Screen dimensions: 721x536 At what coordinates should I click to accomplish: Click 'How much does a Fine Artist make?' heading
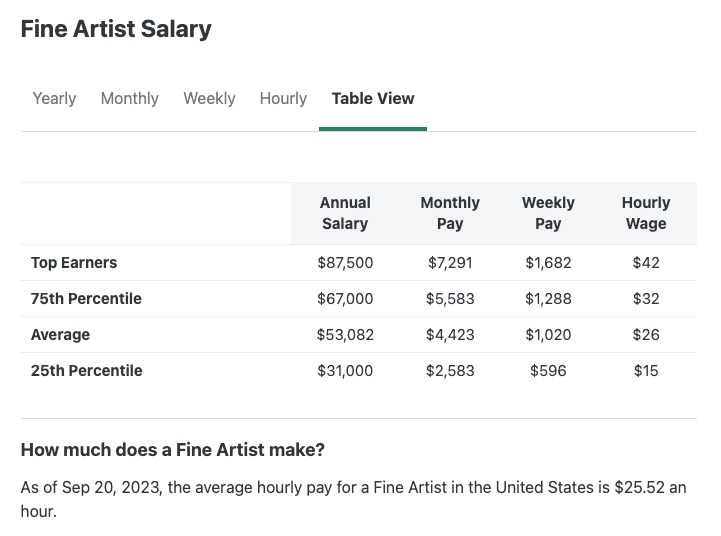172,450
